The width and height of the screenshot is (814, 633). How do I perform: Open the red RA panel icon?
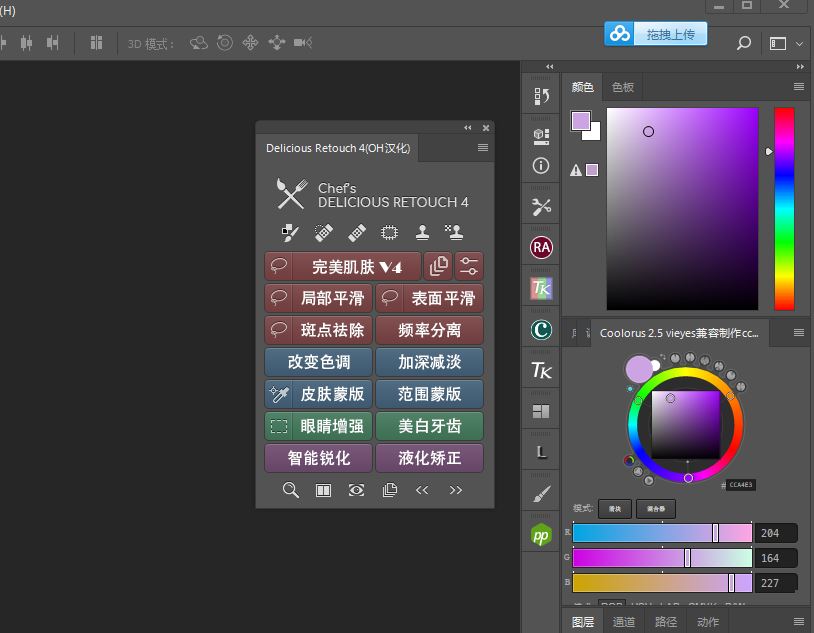tap(541, 247)
